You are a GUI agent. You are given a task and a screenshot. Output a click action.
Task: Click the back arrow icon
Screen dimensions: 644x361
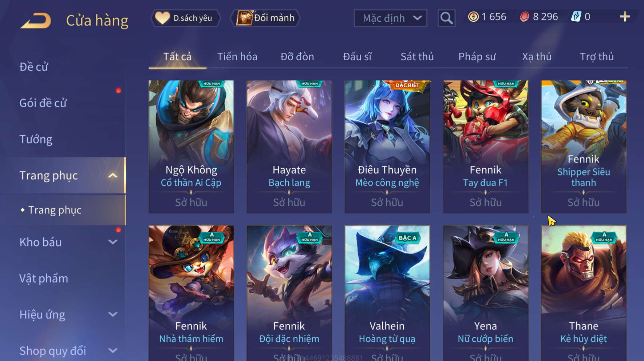tap(36, 20)
